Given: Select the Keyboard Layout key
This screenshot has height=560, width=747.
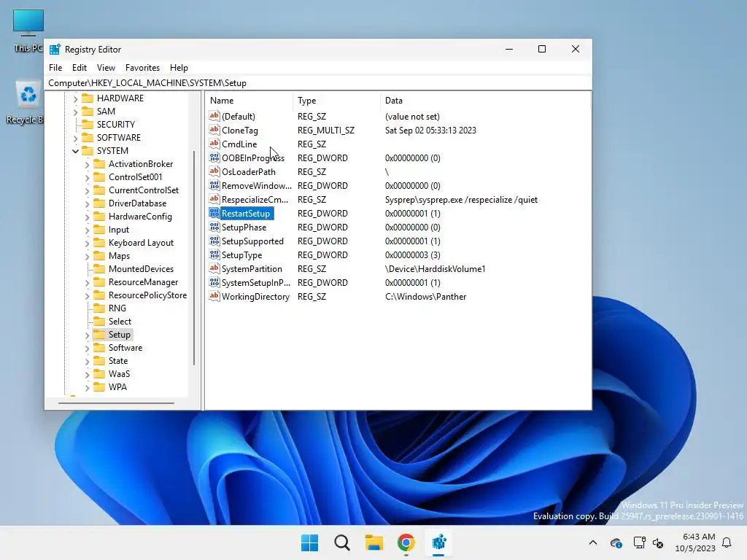Looking at the screenshot, I should pyautogui.click(x=141, y=242).
